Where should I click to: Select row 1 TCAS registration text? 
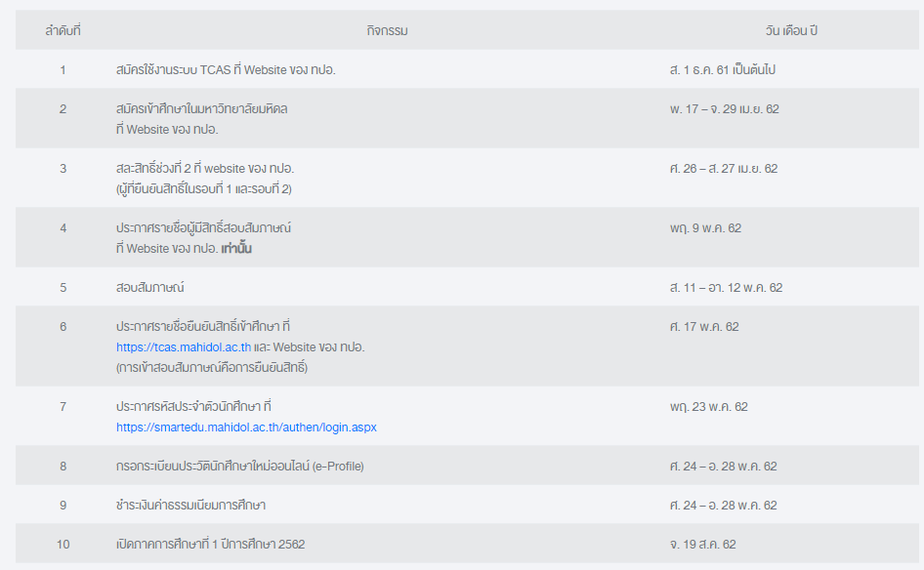(x=226, y=70)
